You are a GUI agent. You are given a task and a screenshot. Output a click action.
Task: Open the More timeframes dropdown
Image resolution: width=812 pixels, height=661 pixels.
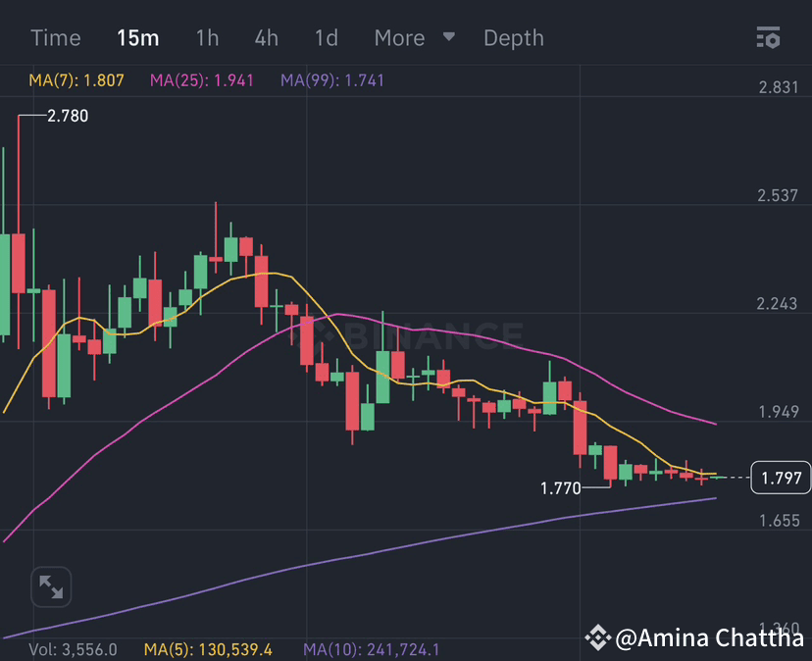[399, 37]
